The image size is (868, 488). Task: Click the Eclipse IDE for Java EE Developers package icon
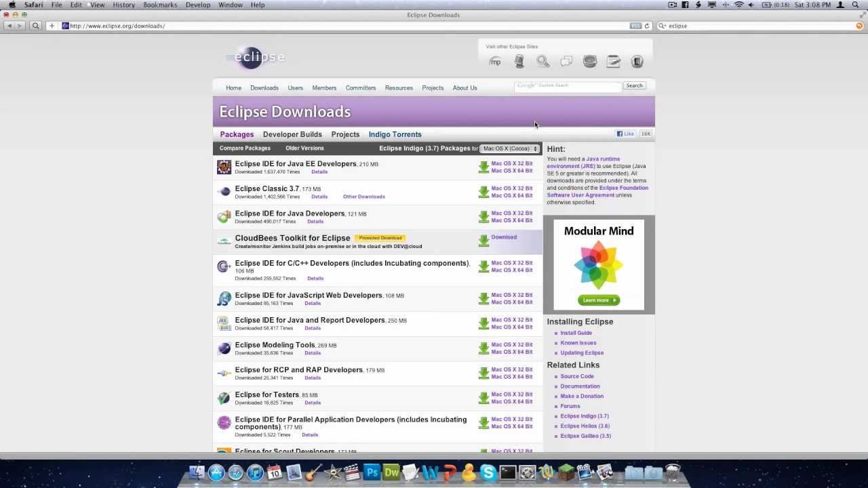224,167
